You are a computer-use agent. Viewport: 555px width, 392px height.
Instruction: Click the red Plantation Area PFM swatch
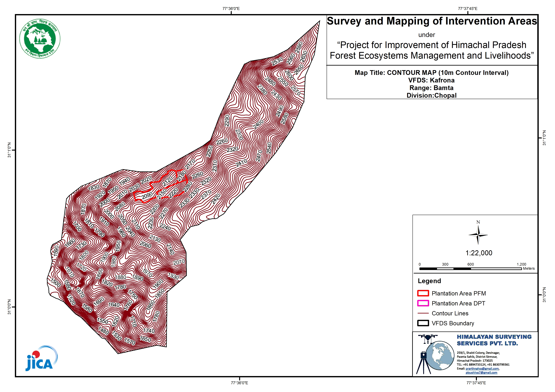click(423, 293)
